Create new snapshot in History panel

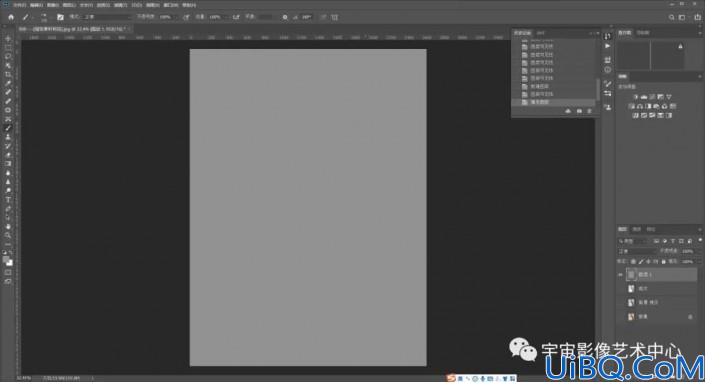pyautogui.click(x=579, y=111)
